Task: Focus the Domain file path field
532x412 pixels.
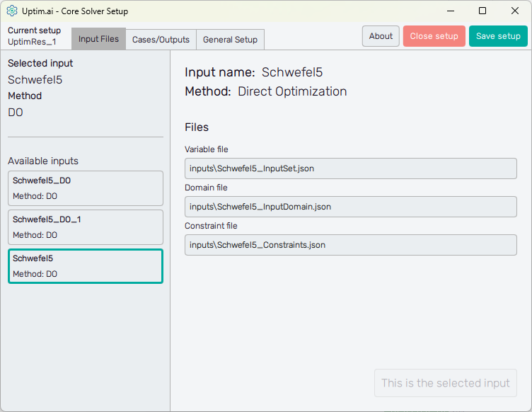Action: pyautogui.click(x=350, y=207)
